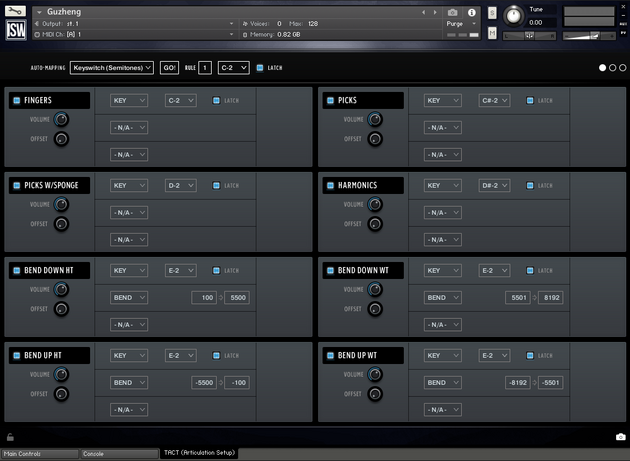Toggle the auto-mapping Latch checkbox

(x=260, y=68)
